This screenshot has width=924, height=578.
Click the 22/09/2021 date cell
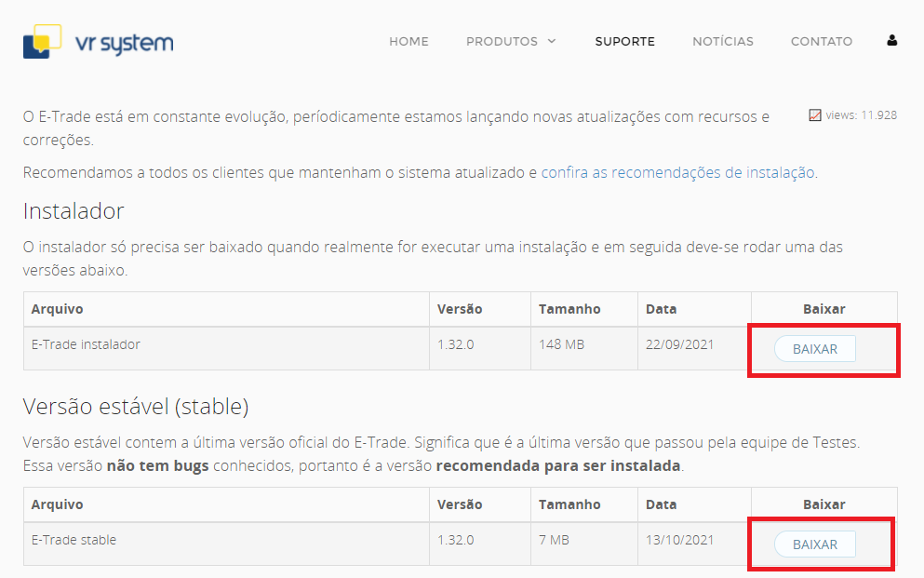(694, 349)
